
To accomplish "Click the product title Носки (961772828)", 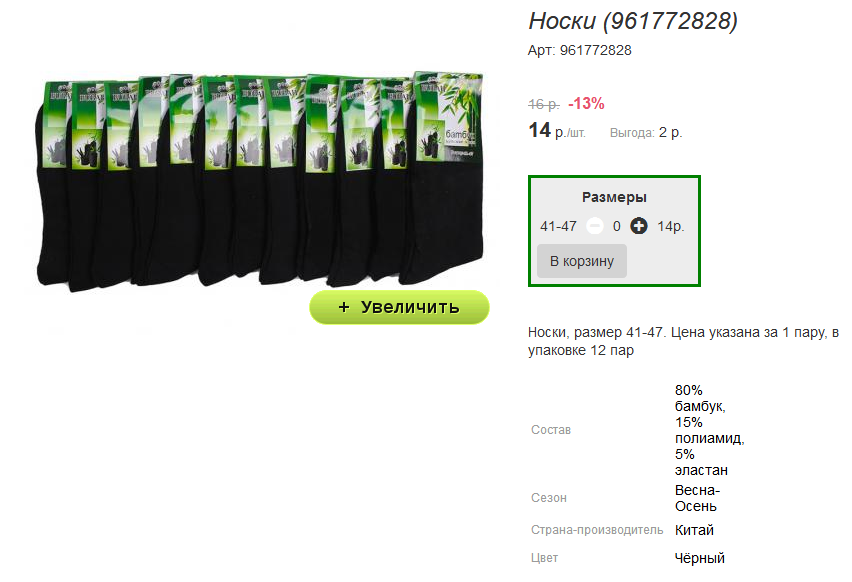I will click(x=633, y=21).
